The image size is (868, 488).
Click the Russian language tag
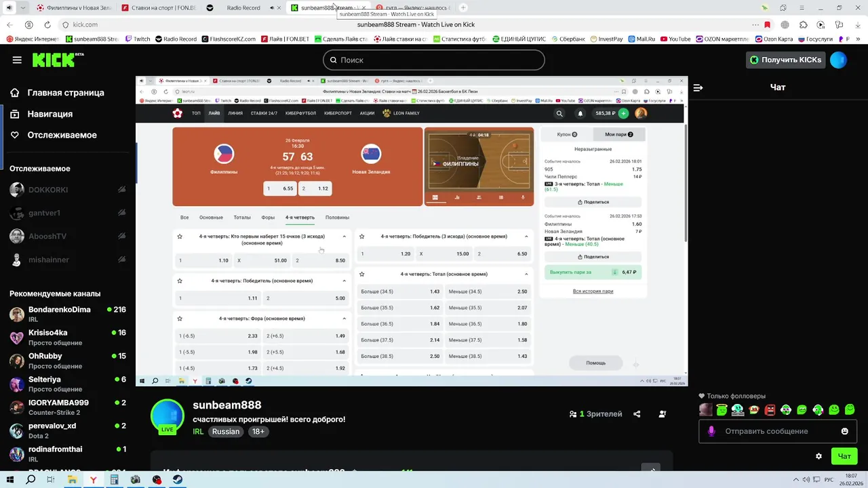coord(226,432)
